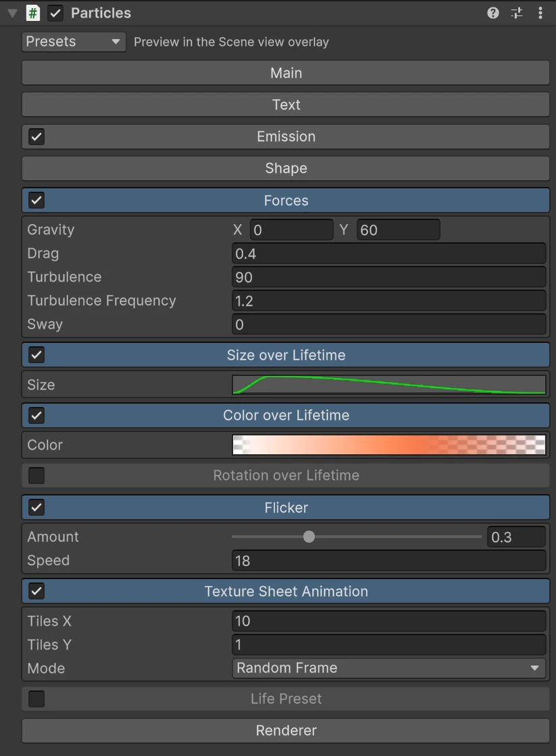Collapse the Color over Lifetime header
This screenshot has height=756, width=556.
(x=286, y=415)
